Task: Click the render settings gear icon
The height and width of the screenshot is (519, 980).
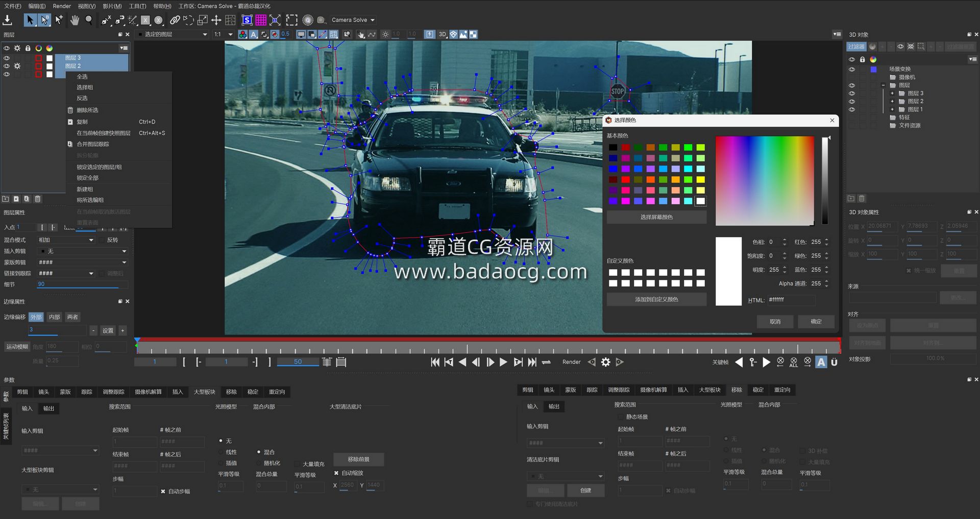Action: click(605, 362)
